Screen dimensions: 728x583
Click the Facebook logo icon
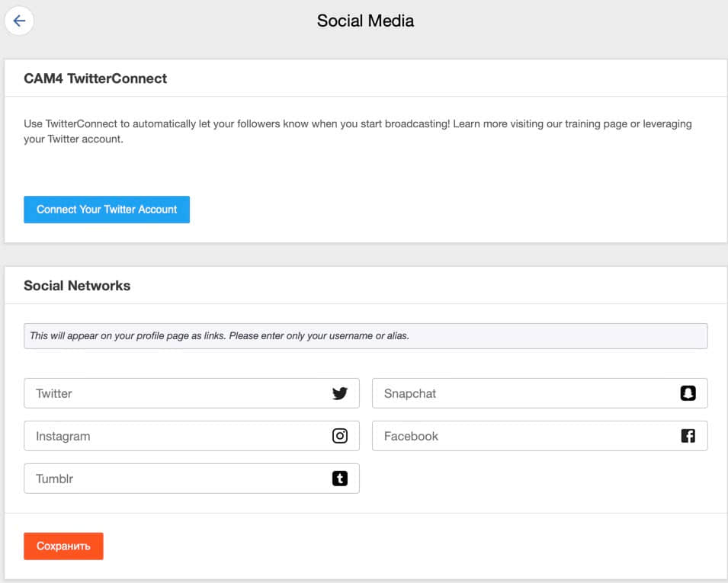pyautogui.click(x=688, y=436)
